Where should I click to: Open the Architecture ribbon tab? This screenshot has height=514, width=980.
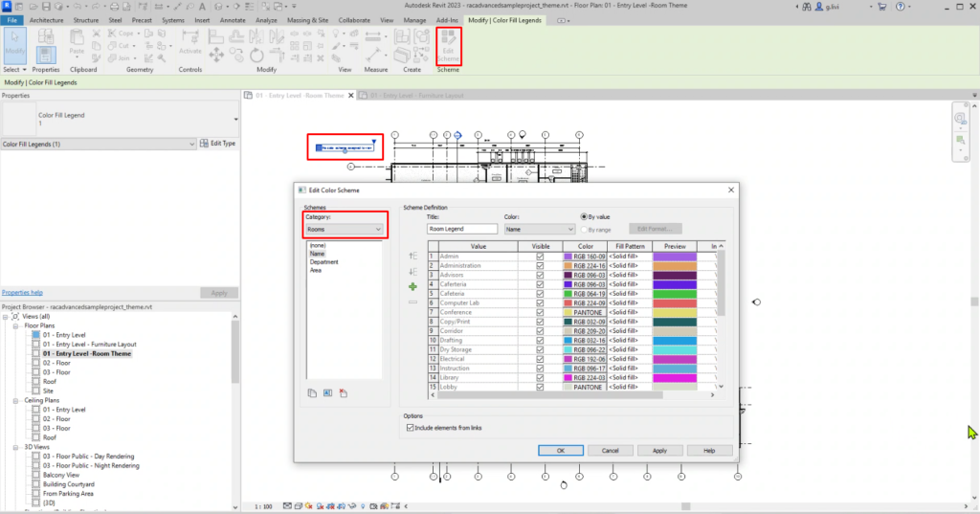point(48,19)
